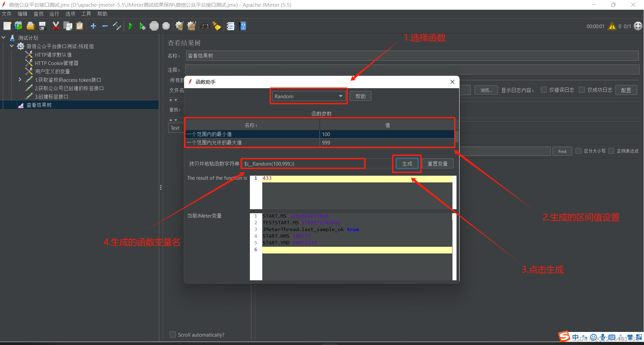Click the Sogou input method S icon
The image size is (644, 345).
(564, 336)
